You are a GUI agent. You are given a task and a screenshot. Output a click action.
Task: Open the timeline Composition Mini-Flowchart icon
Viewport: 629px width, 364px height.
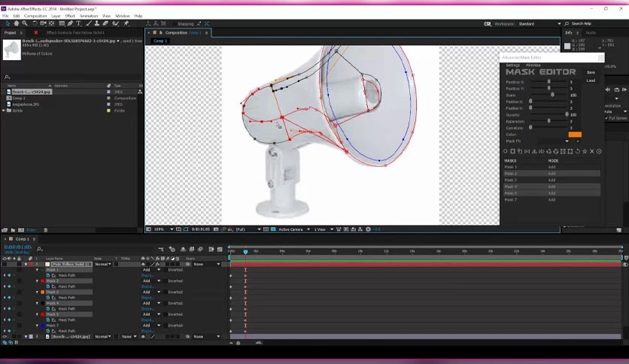coord(161,250)
